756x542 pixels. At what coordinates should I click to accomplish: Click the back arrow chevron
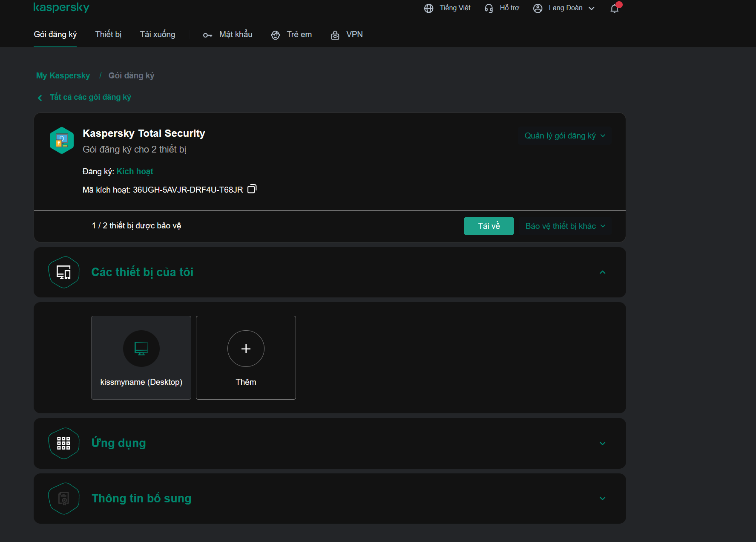pyautogui.click(x=40, y=98)
